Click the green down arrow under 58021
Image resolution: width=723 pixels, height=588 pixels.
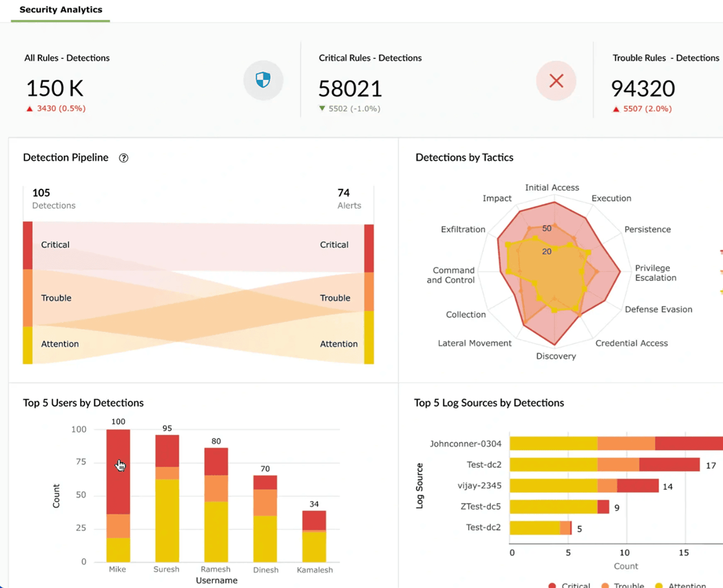(x=322, y=108)
